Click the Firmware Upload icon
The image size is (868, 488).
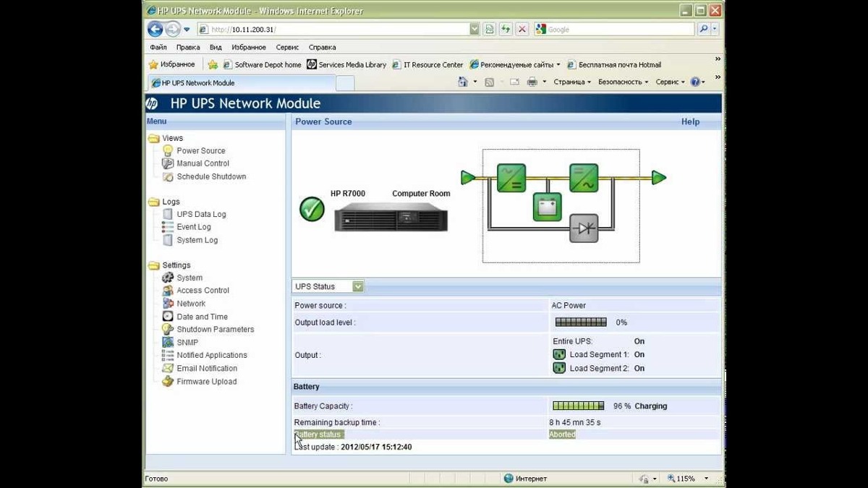coord(168,381)
